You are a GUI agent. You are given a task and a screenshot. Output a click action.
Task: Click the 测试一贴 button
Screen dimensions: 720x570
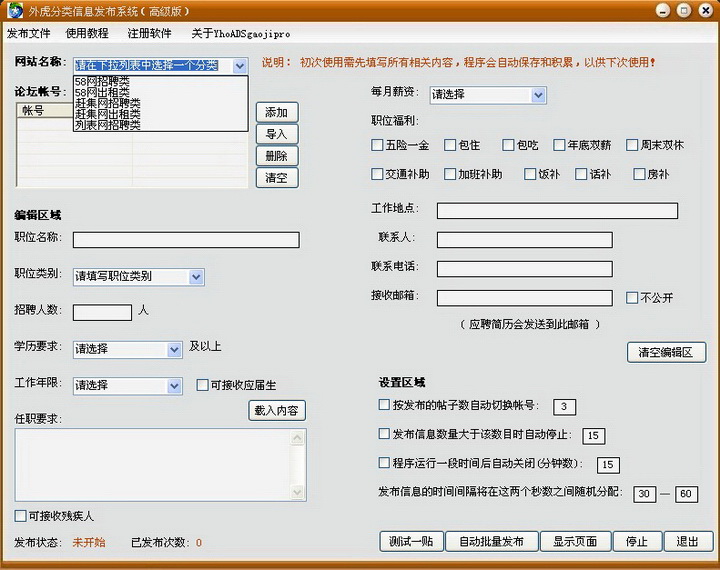click(411, 542)
